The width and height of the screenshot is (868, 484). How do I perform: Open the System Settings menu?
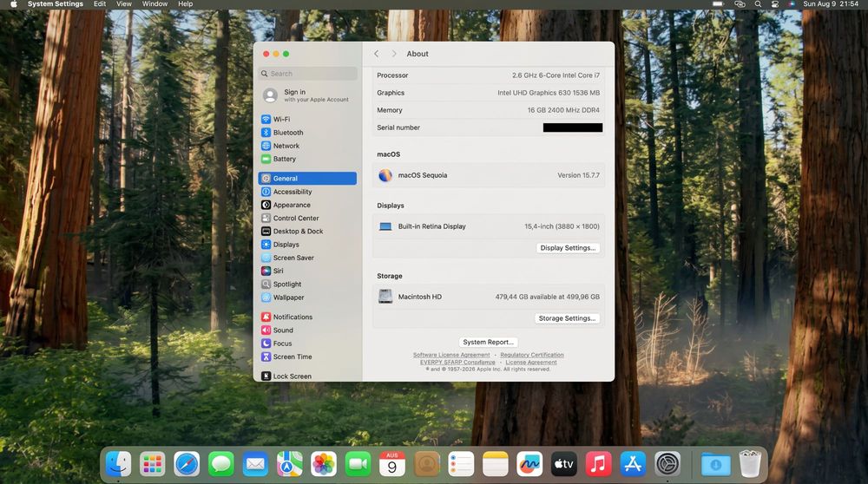[x=56, y=3]
